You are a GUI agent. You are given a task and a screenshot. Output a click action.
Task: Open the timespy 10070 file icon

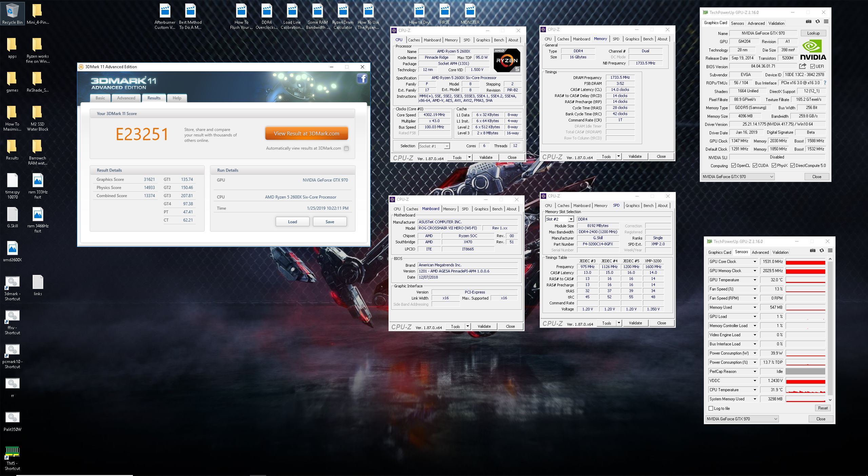tap(13, 186)
